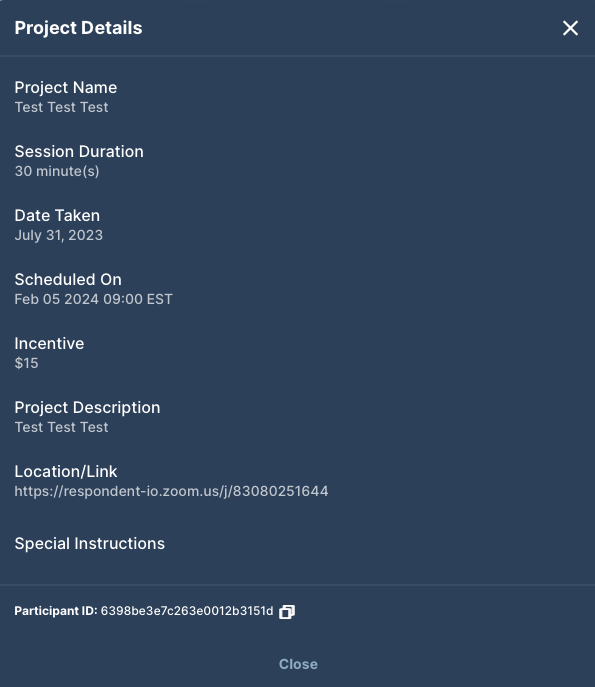Click the Project Details heading
This screenshot has height=687, width=595.
point(78,28)
